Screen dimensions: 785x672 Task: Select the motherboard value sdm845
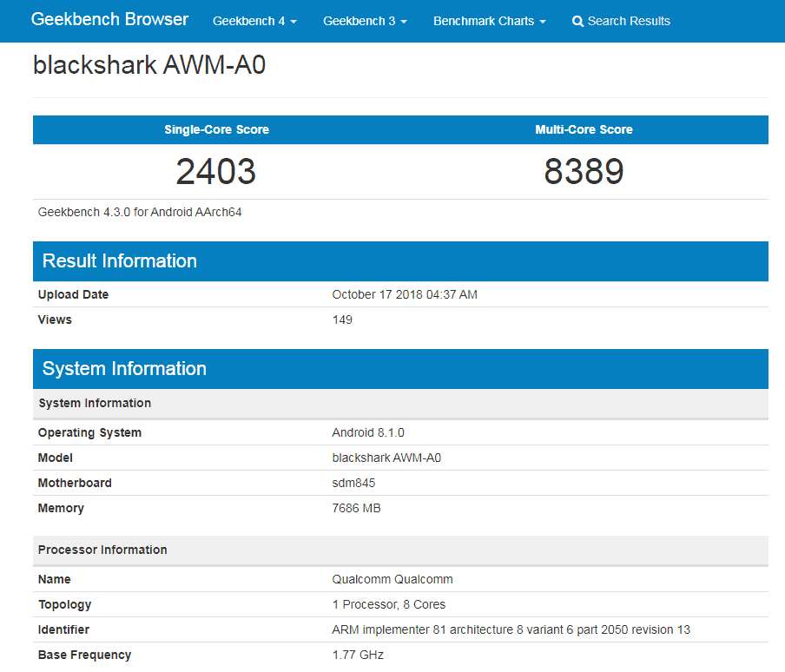pos(353,483)
